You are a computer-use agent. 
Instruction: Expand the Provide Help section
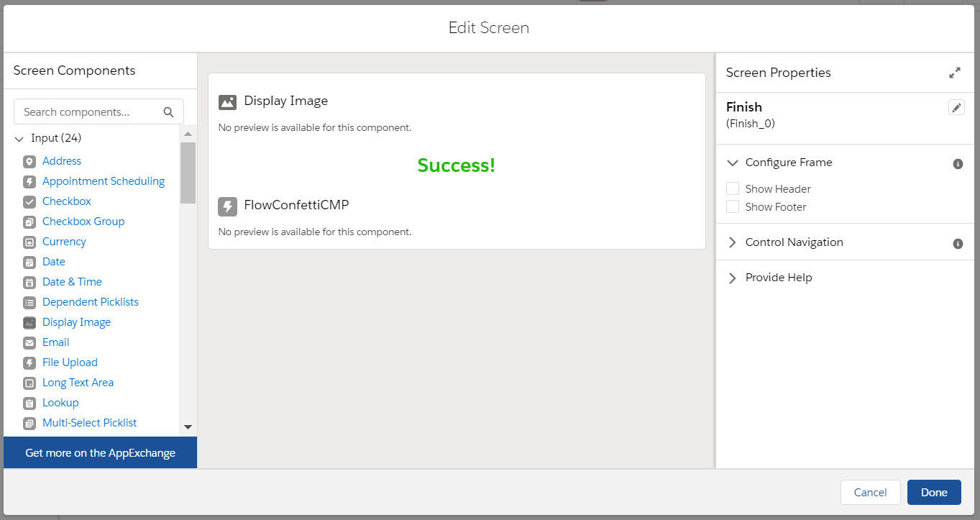pos(732,277)
